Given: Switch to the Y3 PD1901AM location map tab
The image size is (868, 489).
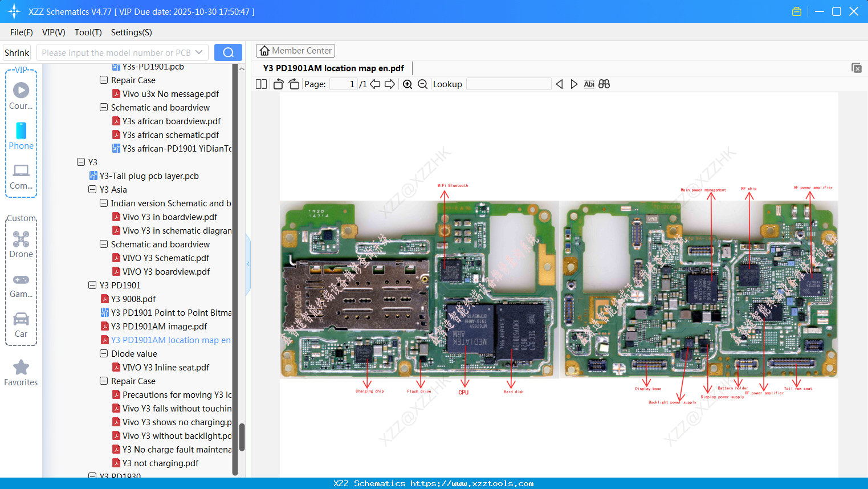Looking at the screenshot, I should pyautogui.click(x=333, y=68).
